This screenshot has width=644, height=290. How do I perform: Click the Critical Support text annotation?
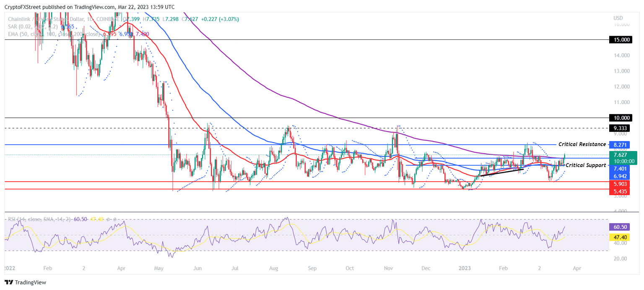click(585, 165)
